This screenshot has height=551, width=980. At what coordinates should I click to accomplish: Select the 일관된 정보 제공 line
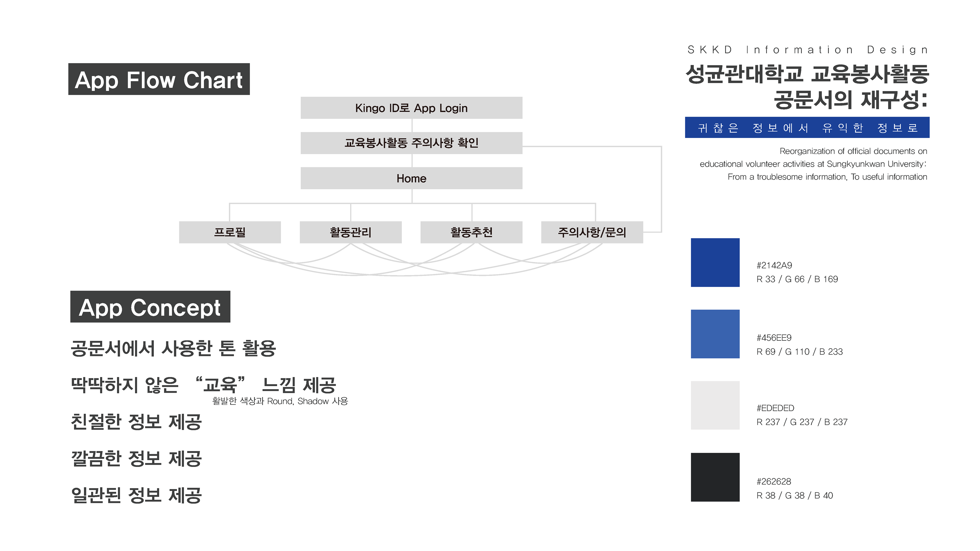click(x=136, y=495)
